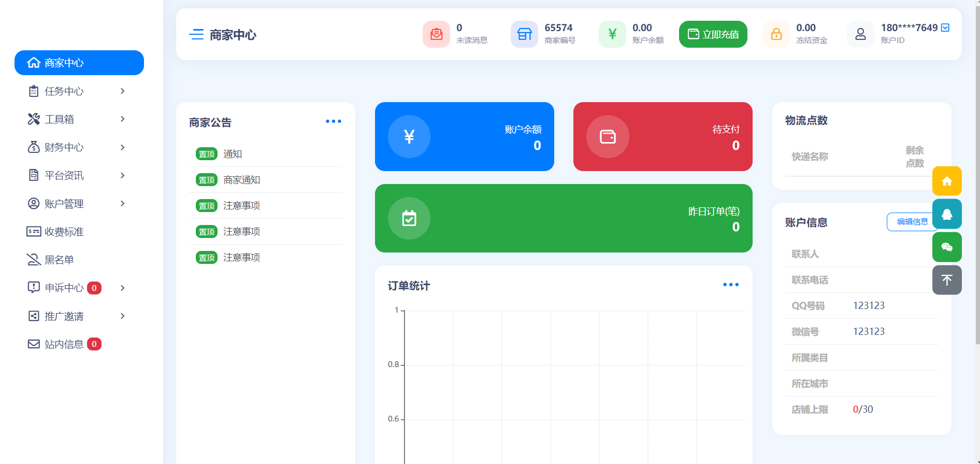This screenshot has width=980, height=464.
Task: Click the 立即充值 recharge button
Action: pos(713,34)
